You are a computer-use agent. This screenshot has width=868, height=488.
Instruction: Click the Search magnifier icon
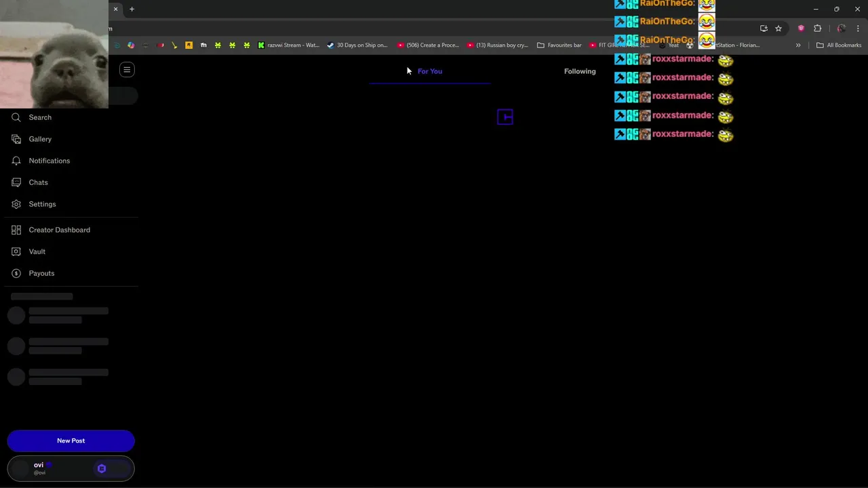pos(16,117)
